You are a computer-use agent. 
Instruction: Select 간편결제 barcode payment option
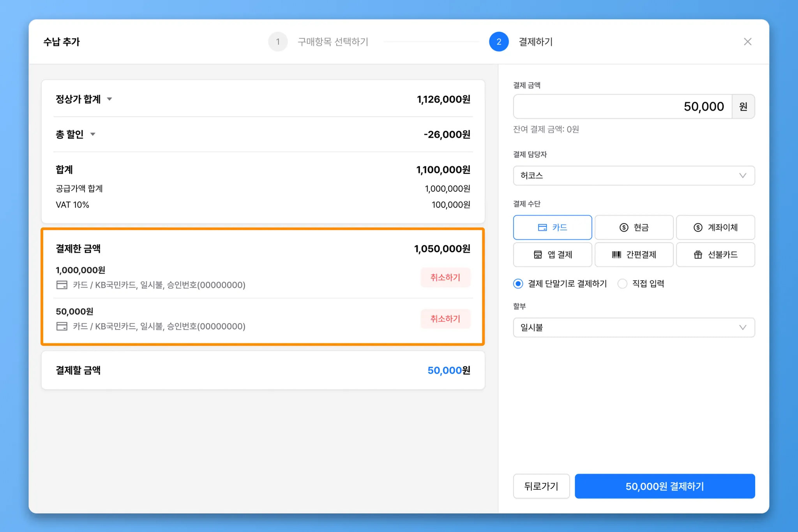coord(634,255)
